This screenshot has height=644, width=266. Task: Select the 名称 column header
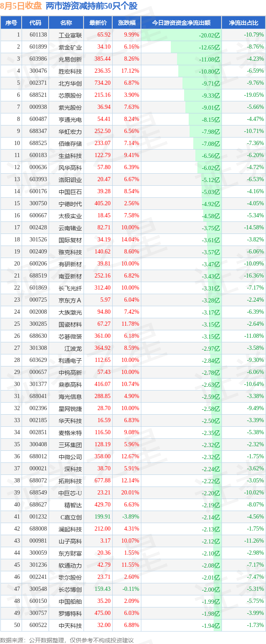tap(66, 23)
